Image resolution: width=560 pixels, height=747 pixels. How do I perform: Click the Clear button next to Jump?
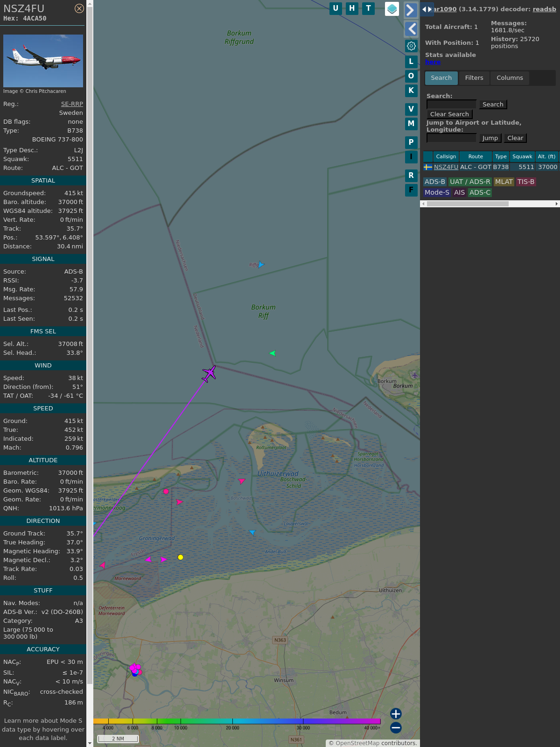click(515, 138)
